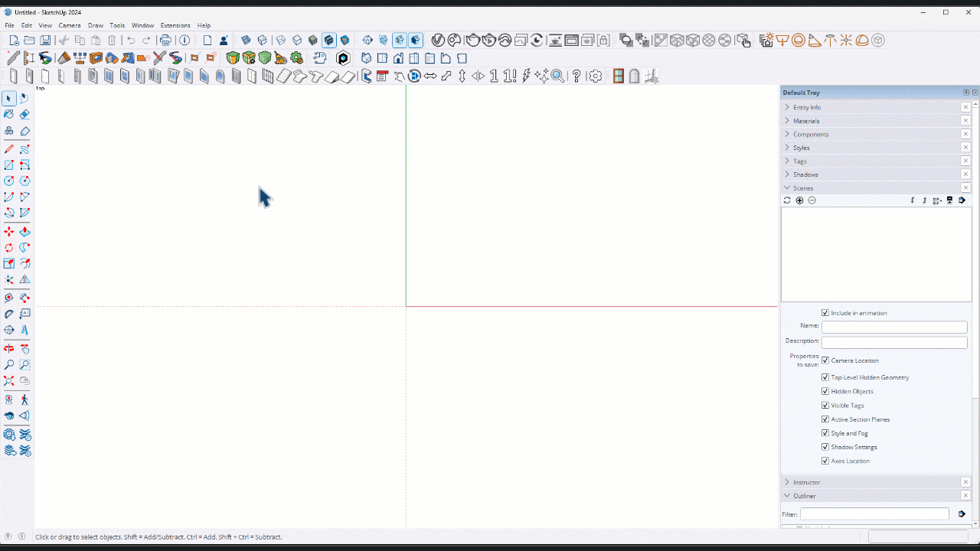Add a new scene with the plus button
Screen dimensions: 980x551
(799, 200)
